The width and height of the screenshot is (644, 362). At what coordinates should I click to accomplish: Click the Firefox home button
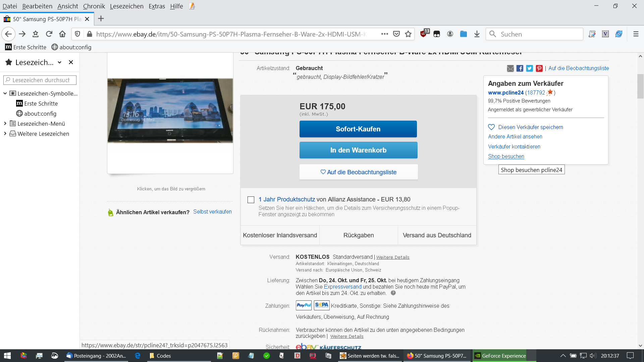[x=62, y=34]
